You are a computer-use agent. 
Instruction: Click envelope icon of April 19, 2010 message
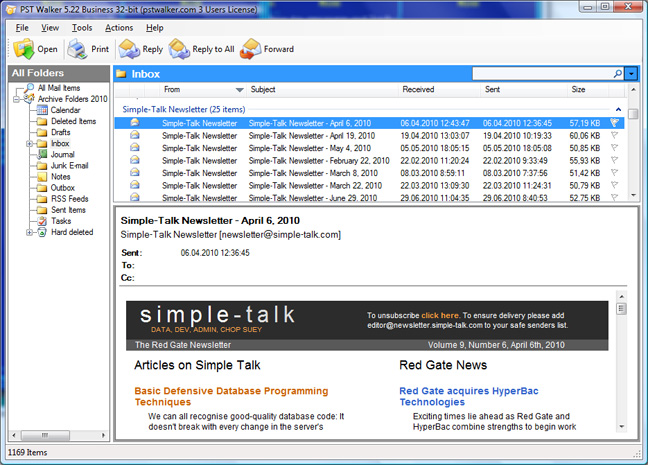tap(135, 135)
